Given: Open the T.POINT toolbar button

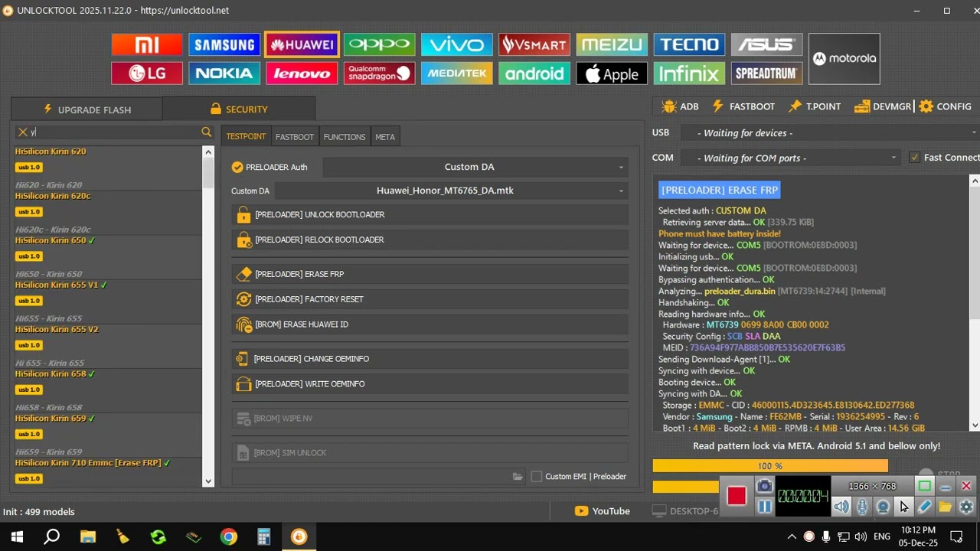Looking at the screenshot, I should 815,106.
